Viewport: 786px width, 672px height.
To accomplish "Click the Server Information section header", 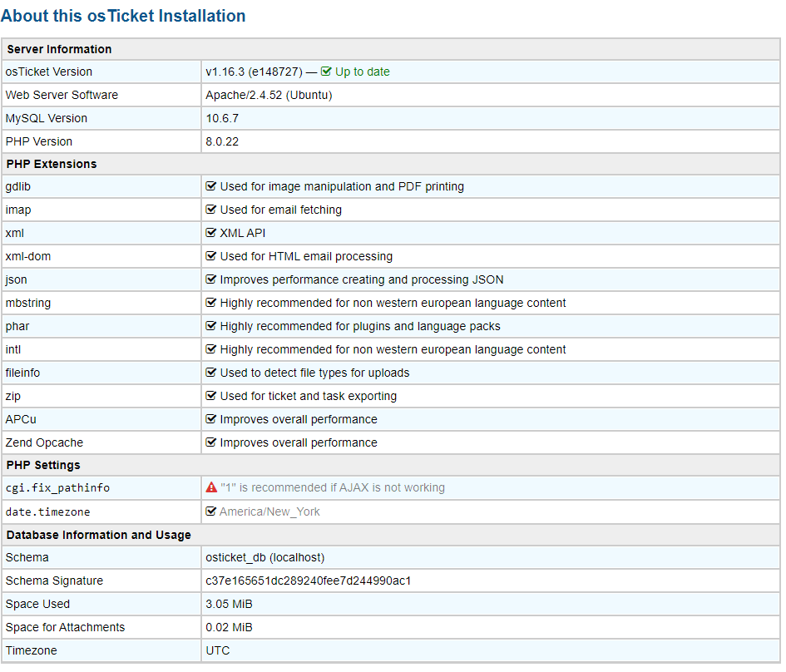I will coord(59,49).
